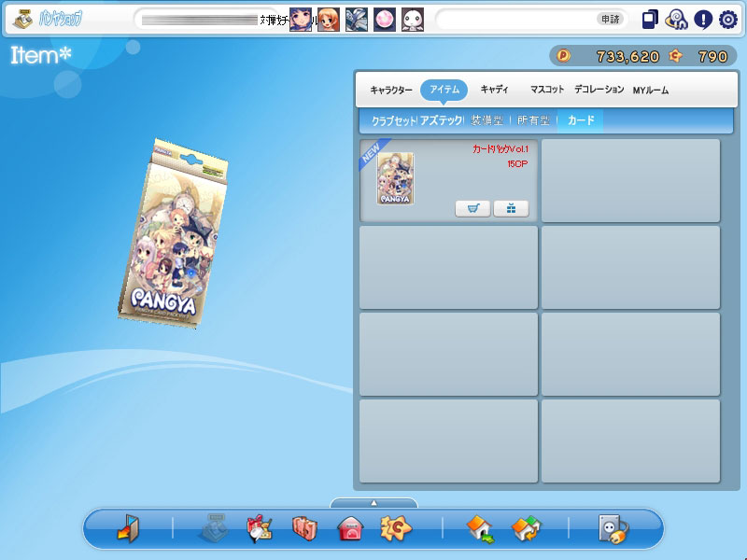
Task: Click the Pang coin currency icon
Action: [x=564, y=56]
